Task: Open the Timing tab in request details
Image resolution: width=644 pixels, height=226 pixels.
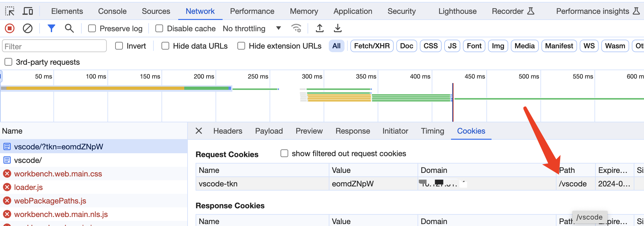Action: pos(432,131)
